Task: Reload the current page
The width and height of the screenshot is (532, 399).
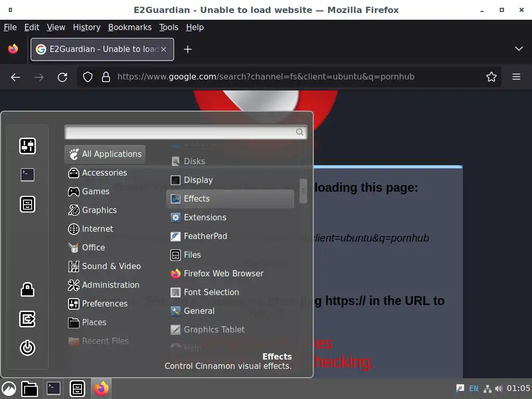Action: pos(62,77)
